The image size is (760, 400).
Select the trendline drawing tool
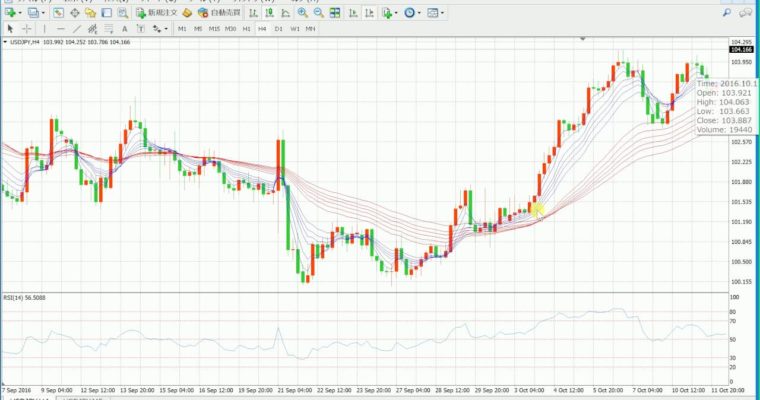click(x=76, y=30)
